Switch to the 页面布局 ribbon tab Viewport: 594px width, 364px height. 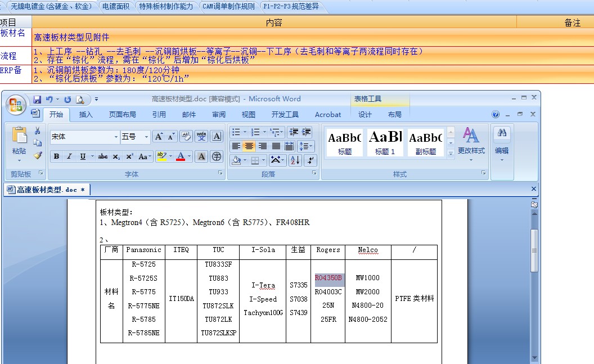click(123, 114)
